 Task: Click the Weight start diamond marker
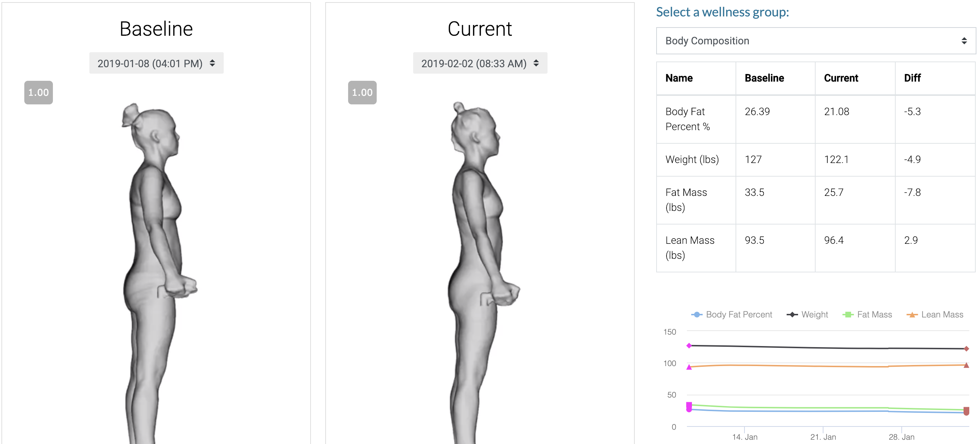[689, 345]
